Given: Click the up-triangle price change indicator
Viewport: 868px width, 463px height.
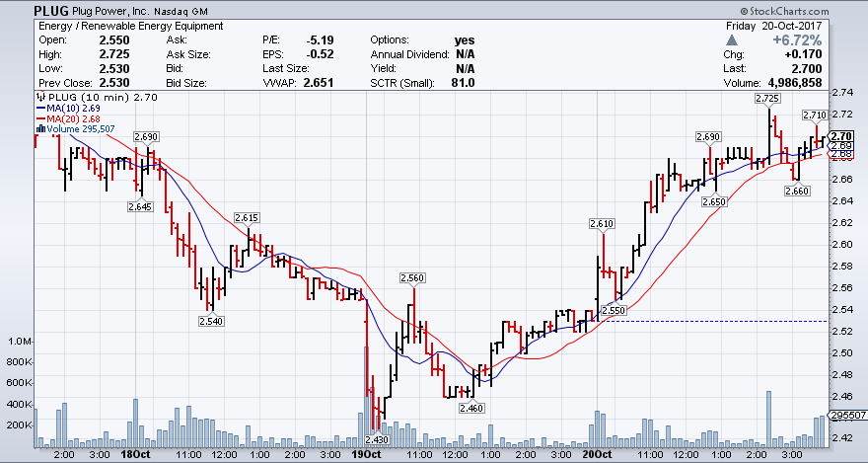Looking at the screenshot, I should pos(731,39).
